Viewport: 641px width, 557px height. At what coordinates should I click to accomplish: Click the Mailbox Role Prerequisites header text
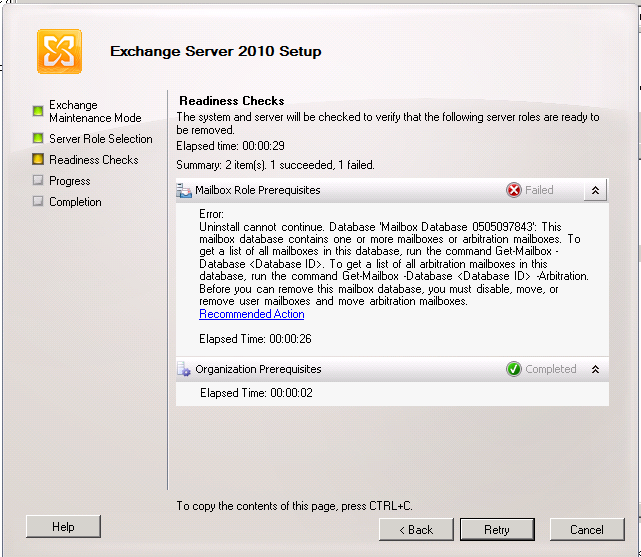258,190
